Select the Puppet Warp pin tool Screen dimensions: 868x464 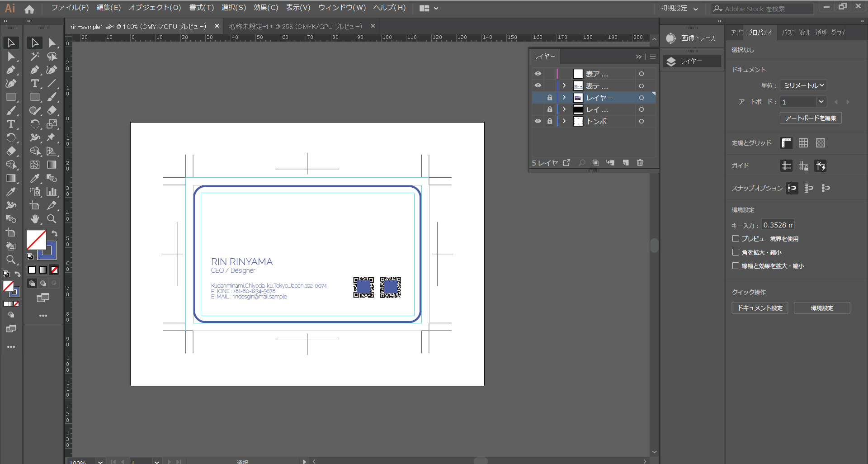pos(51,137)
